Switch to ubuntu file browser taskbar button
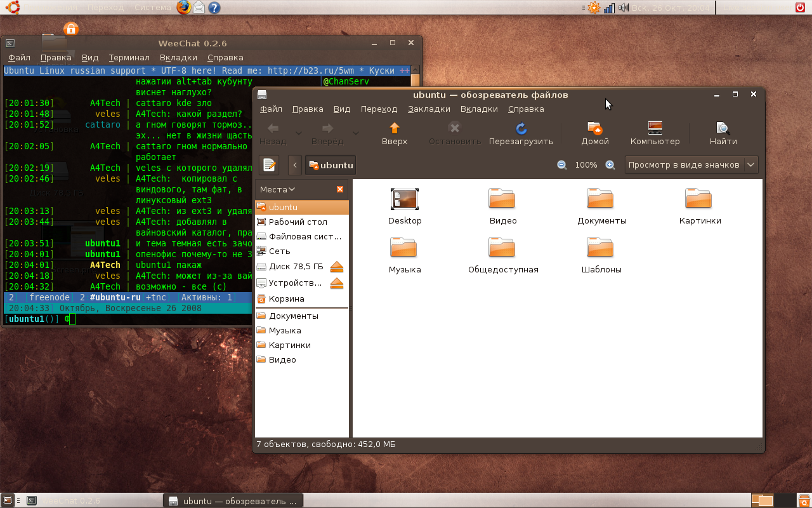Viewport: 812px width, 508px height. pyautogui.click(x=233, y=501)
